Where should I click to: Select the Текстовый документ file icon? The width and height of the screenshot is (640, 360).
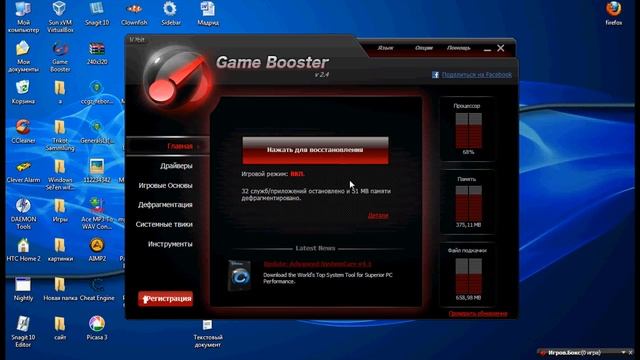[208, 334]
